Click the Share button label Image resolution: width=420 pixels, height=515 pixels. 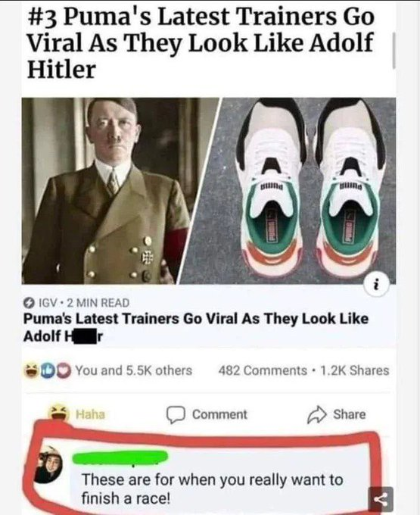350,414
